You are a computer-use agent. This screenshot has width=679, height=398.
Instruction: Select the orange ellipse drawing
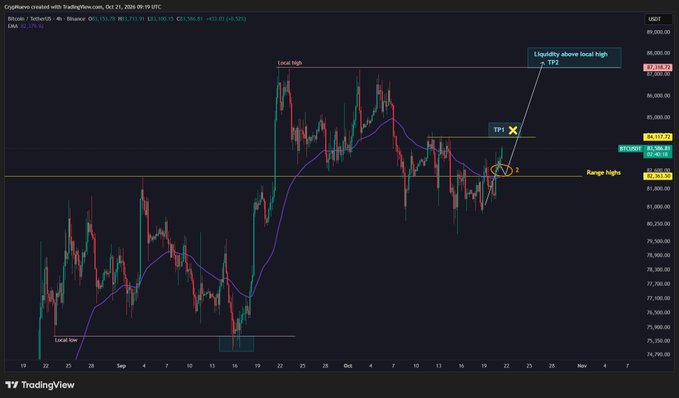501,170
